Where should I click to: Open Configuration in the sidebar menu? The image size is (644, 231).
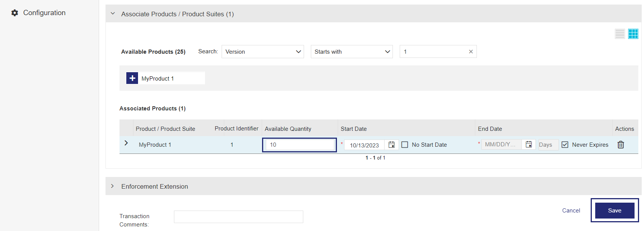[44, 13]
